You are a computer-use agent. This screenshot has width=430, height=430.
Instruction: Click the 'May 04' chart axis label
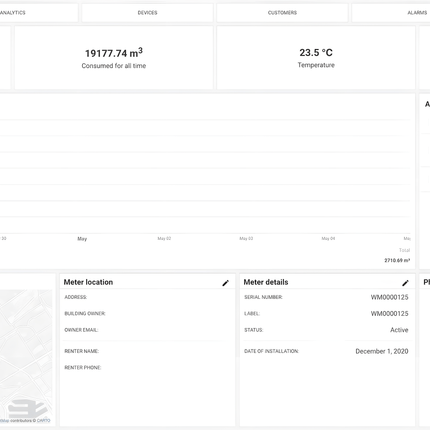point(328,238)
